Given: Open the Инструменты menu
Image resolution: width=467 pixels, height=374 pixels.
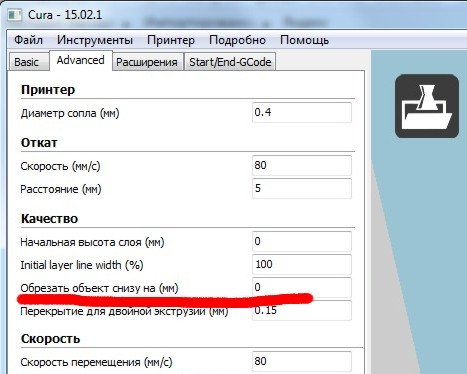Looking at the screenshot, I should pyautogui.click(x=95, y=40).
